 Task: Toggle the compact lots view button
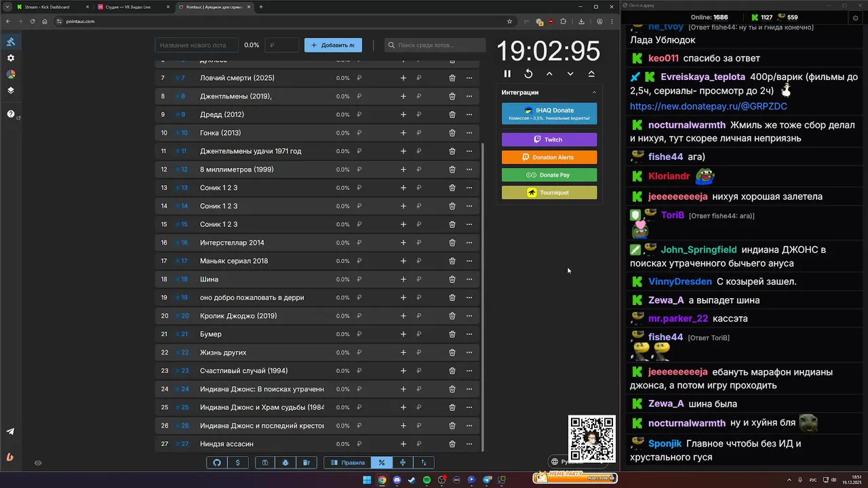[403, 462]
